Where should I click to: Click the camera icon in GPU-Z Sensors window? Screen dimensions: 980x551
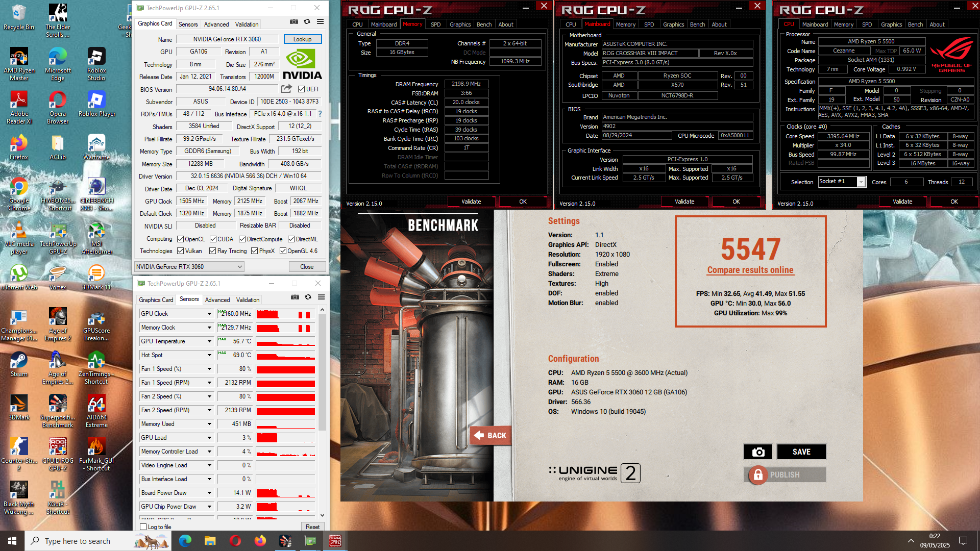pyautogui.click(x=295, y=297)
